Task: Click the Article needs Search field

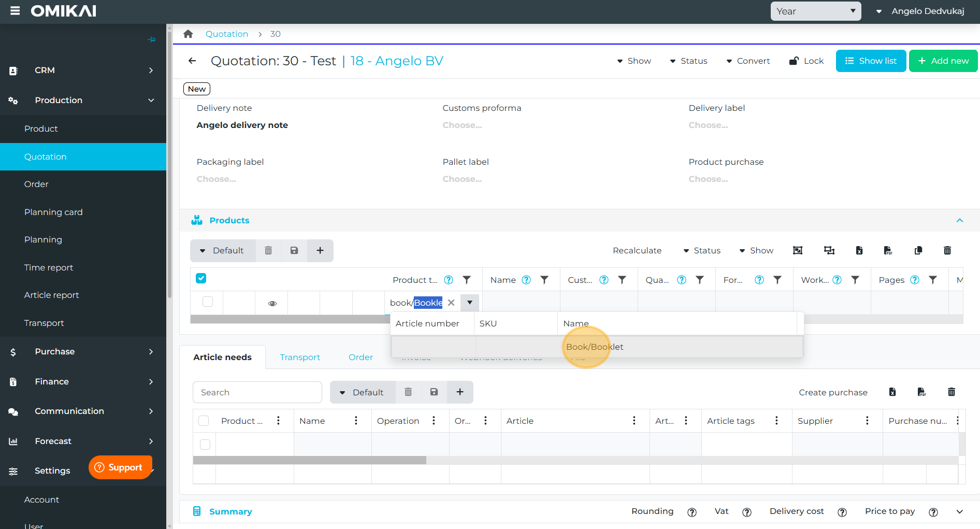Action: pos(257,393)
